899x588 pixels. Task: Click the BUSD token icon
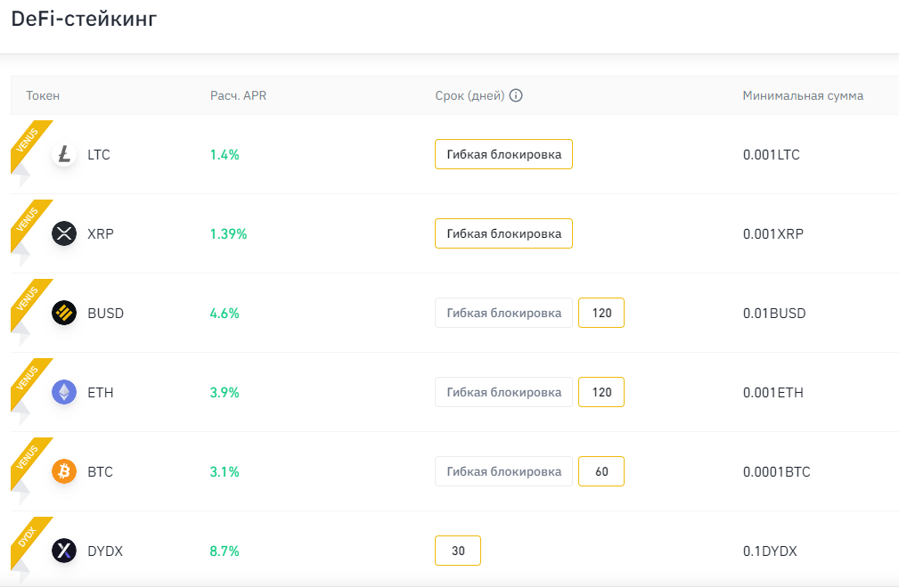(63, 313)
